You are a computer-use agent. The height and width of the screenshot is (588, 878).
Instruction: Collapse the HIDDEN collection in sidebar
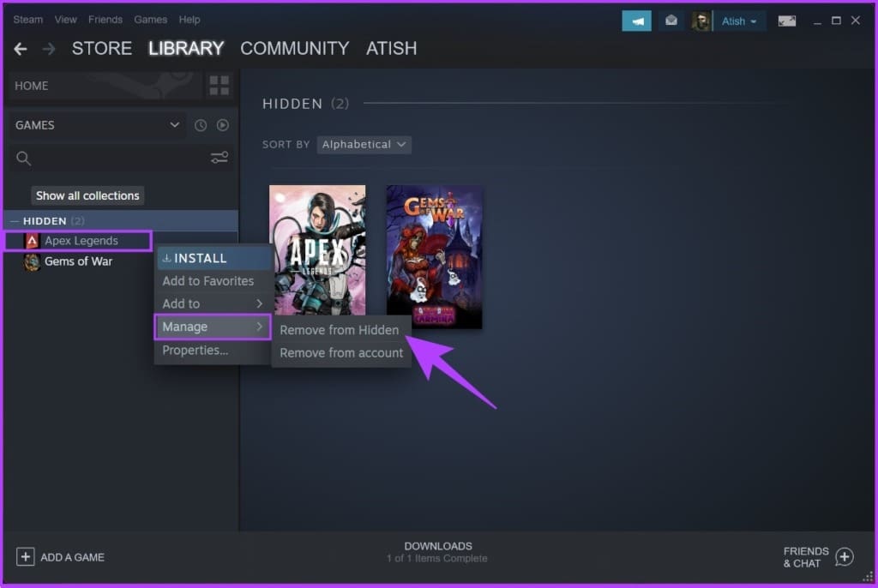tap(15, 221)
